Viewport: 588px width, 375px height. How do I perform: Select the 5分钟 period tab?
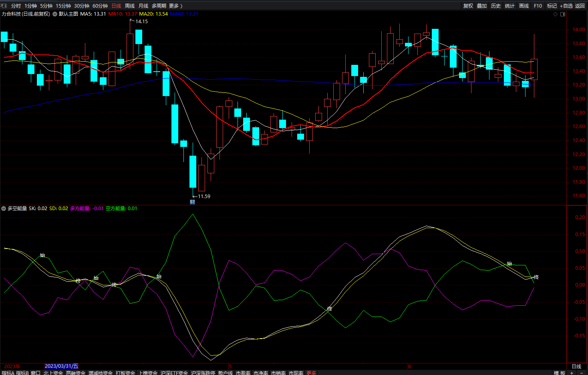[46, 6]
